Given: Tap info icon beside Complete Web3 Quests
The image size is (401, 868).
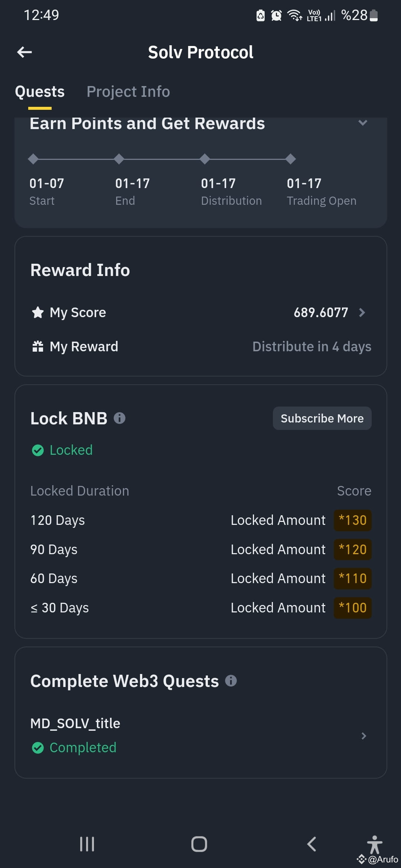Looking at the screenshot, I should (231, 681).
